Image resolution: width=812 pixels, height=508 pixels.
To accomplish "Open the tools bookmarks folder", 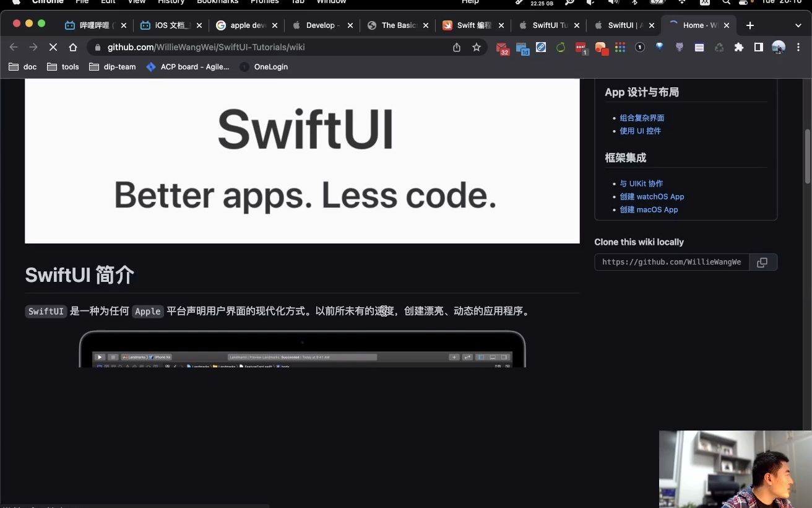I will (63, 67).
